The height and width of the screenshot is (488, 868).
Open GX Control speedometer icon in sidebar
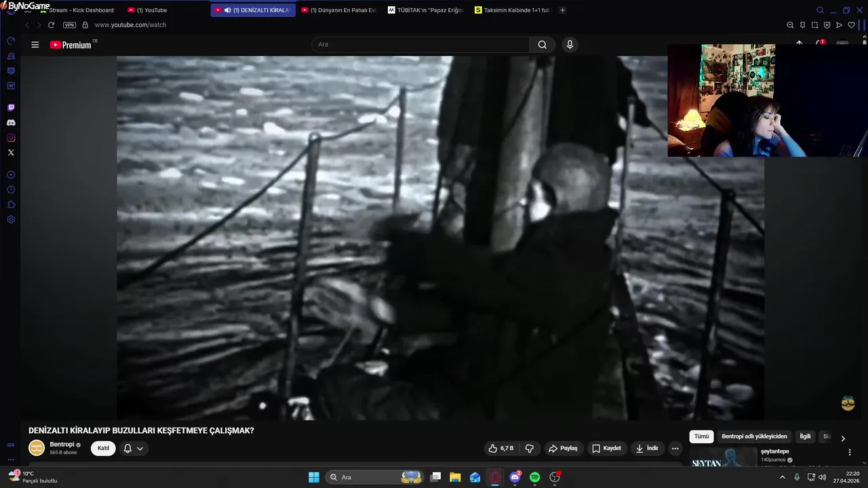point(11,41)
